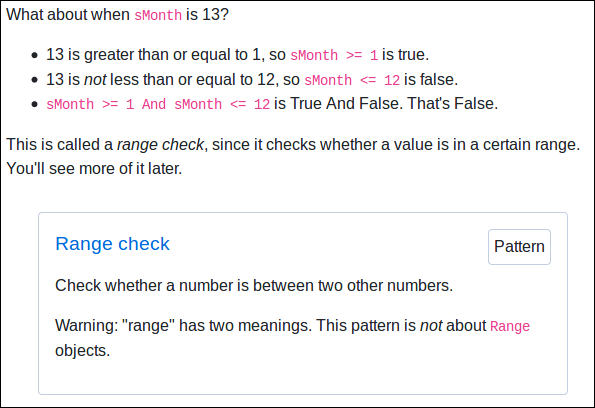The height and width of the screenshot is (408, 595).
Task: Click the first bullet point marker
Action: click(x=35, y=55)
